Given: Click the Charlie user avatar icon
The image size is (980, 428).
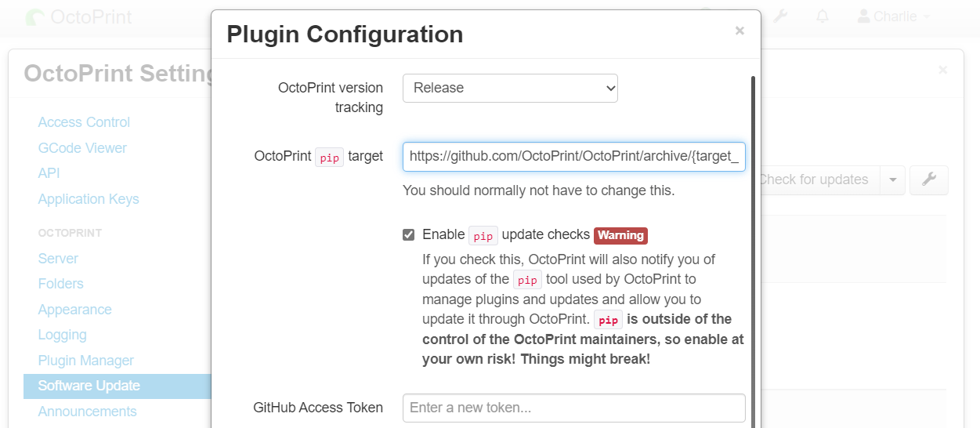Looking at the screenshot, I should 863,16.
